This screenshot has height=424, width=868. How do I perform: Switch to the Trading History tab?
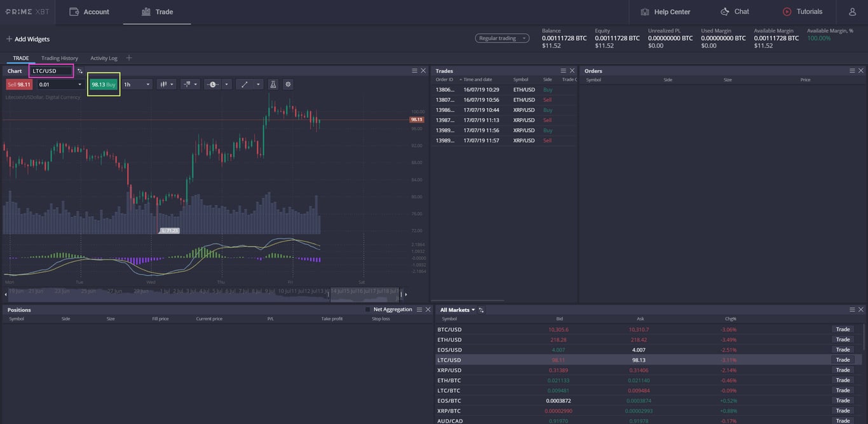(x=59, y=58)
